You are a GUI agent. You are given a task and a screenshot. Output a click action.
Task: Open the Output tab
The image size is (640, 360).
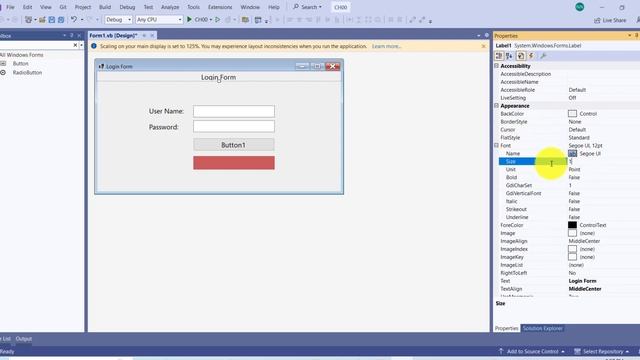pos(24,339)
